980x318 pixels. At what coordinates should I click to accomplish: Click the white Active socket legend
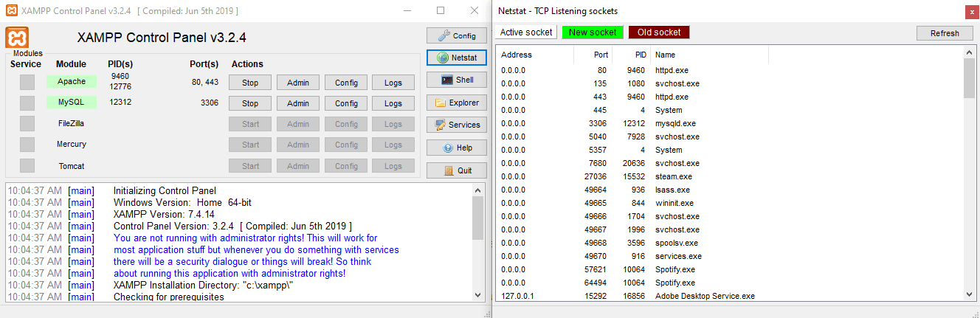tap(526, 32)
